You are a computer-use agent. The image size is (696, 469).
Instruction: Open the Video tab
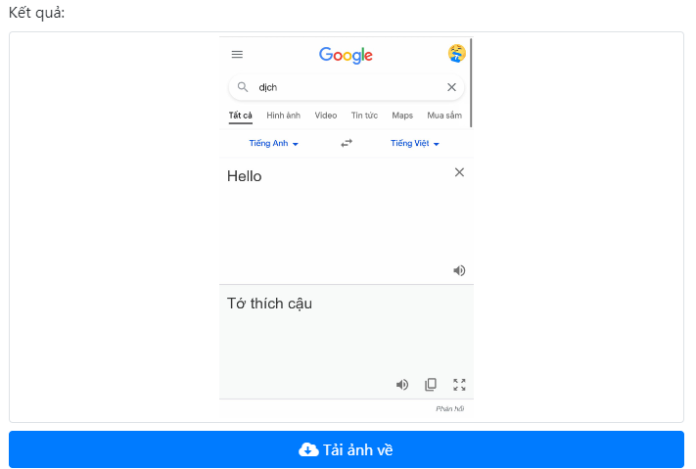[x=326, y=116]
